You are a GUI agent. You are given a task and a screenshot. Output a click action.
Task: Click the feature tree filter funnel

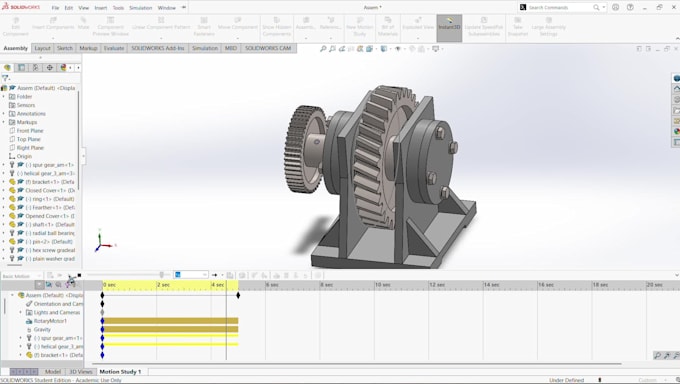(x=5, y=78)
